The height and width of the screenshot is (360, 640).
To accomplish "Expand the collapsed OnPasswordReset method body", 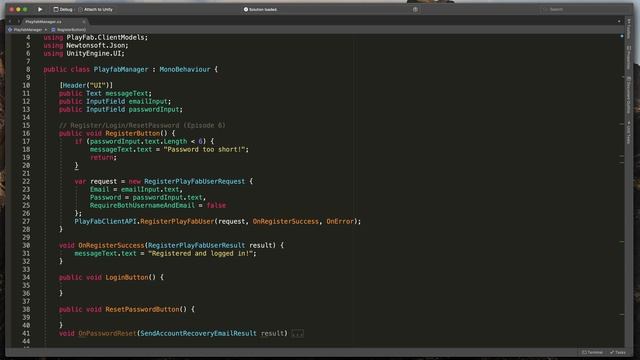I will 298,333.
